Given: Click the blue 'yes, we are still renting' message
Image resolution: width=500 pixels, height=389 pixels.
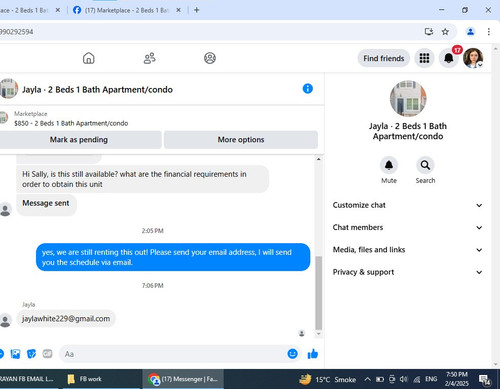Looking at the screenshot, I should click(173, 257).
